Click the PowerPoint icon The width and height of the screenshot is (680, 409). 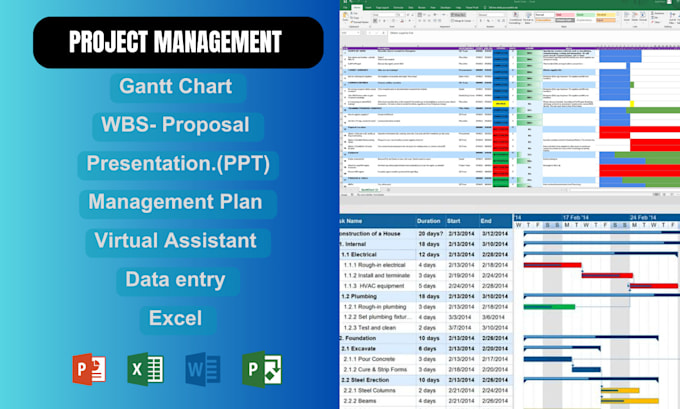[89, 369]
